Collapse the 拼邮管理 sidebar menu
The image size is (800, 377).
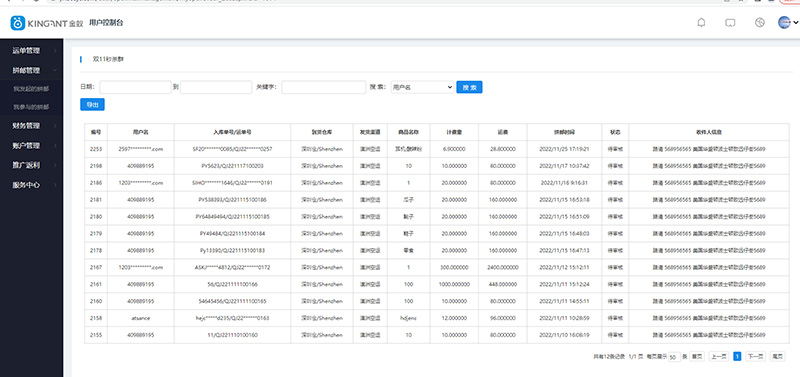click(x=32, y=70)
